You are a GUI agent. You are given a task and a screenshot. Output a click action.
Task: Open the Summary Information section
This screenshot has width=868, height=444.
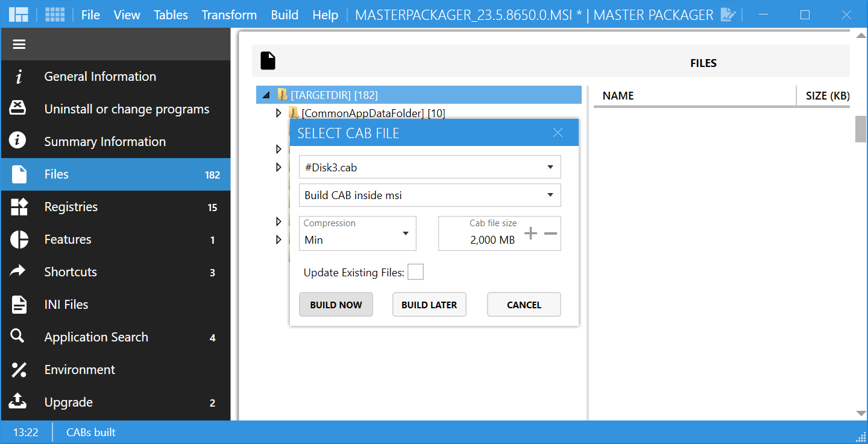coord(116,142)
